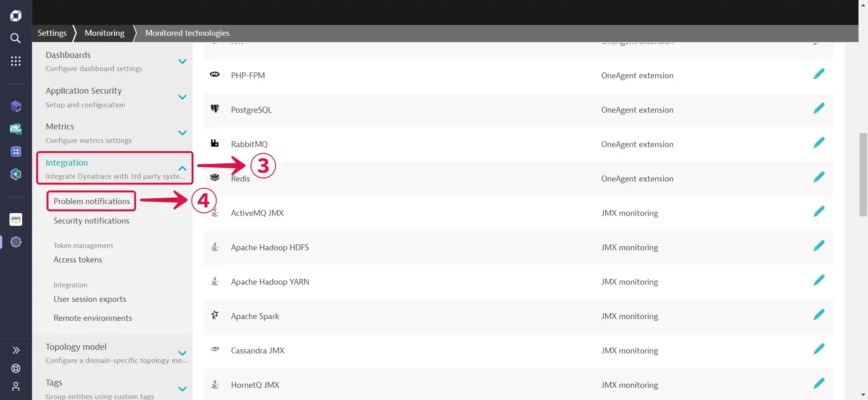
Task: Edit PHP-FPM with its pencil icon
Action: [x=819, y=74]
